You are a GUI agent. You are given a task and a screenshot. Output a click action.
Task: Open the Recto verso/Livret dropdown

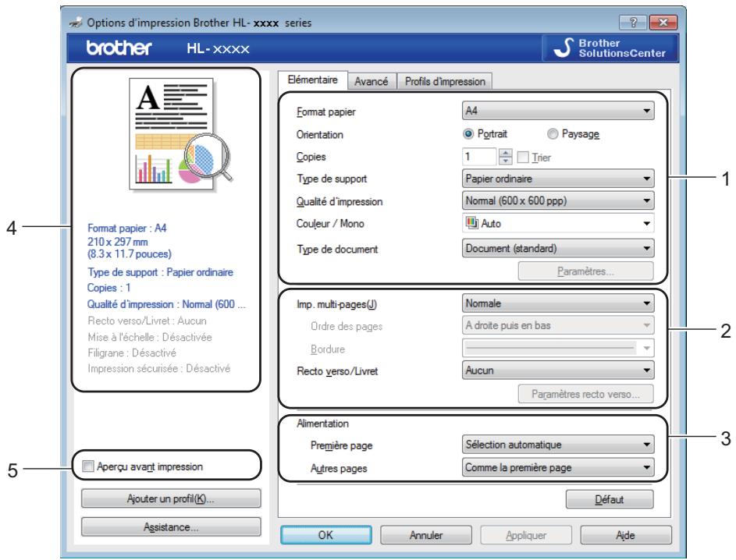pos(557,370)
